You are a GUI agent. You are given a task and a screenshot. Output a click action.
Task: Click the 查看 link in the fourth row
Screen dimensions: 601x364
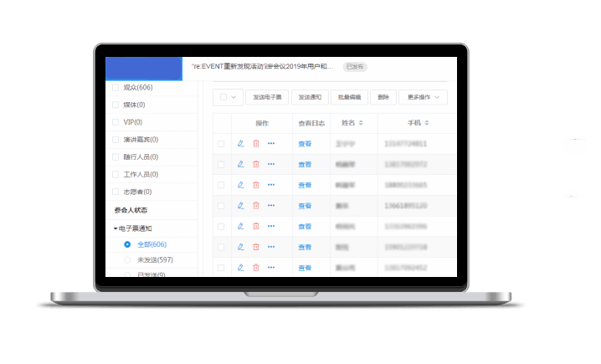tap(305, 206)
